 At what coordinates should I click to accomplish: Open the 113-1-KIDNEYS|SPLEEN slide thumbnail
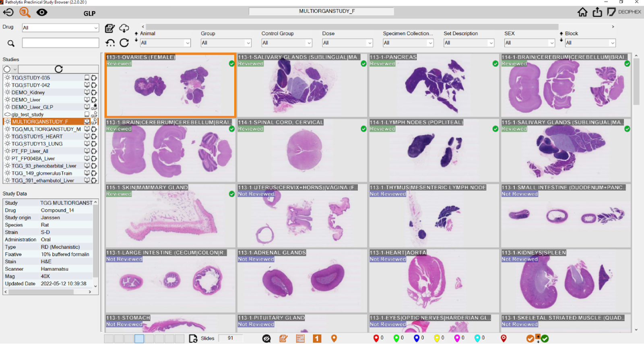tap(566, 281)
